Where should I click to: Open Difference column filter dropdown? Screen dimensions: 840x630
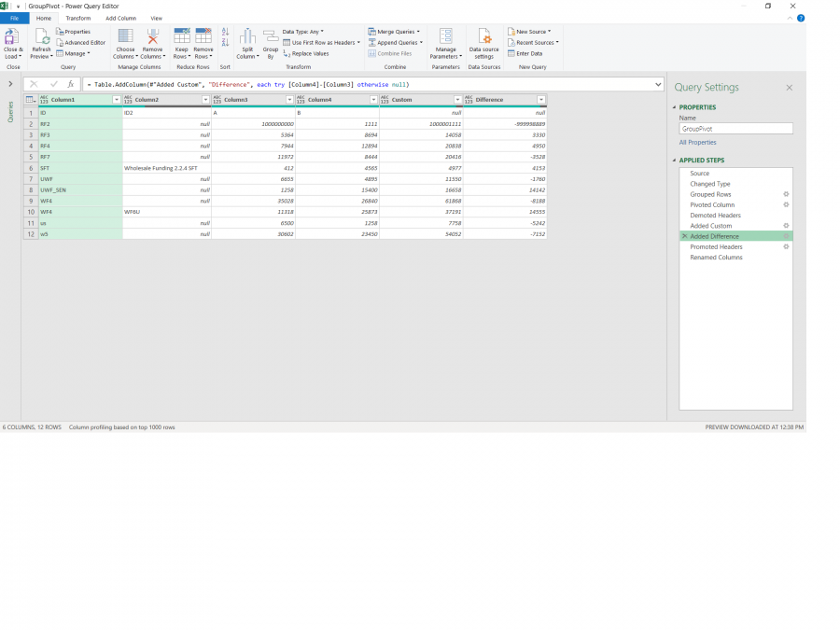tap(541, 100)
